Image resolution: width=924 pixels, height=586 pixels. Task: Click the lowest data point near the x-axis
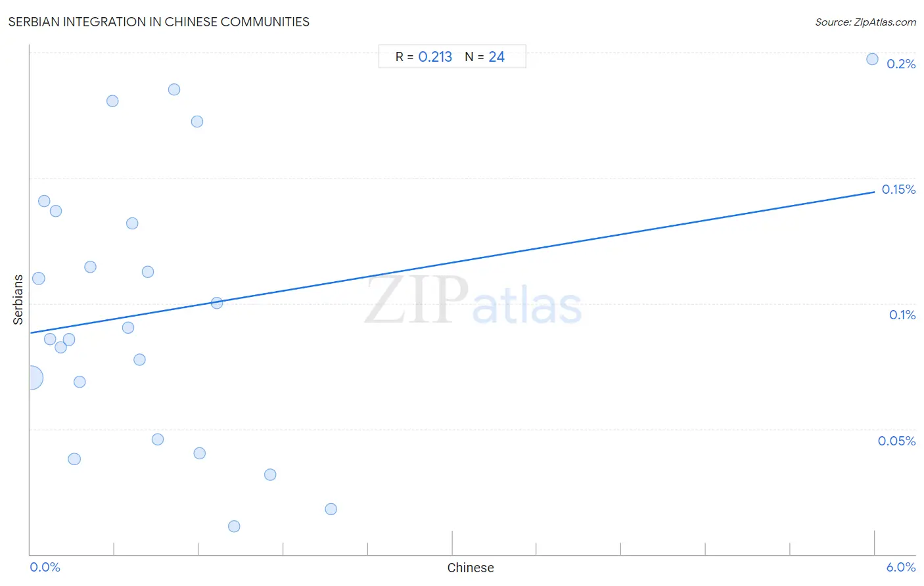(234, 526)
